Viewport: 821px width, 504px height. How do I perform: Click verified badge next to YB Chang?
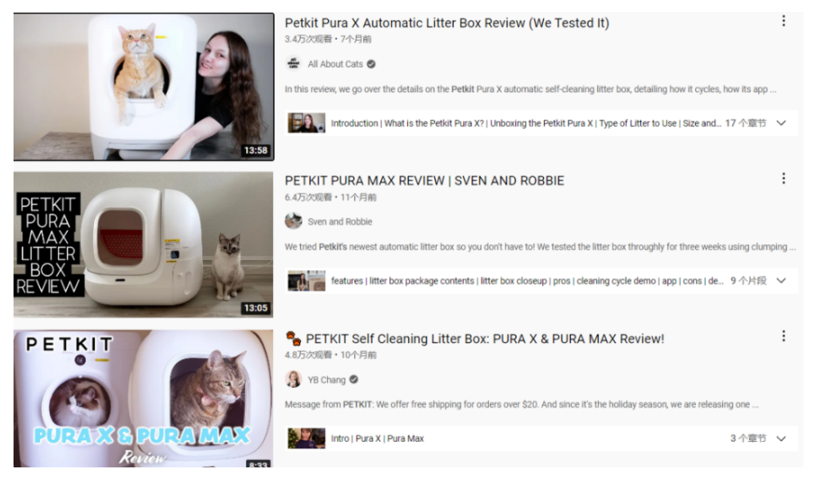(x=354, y=380)
